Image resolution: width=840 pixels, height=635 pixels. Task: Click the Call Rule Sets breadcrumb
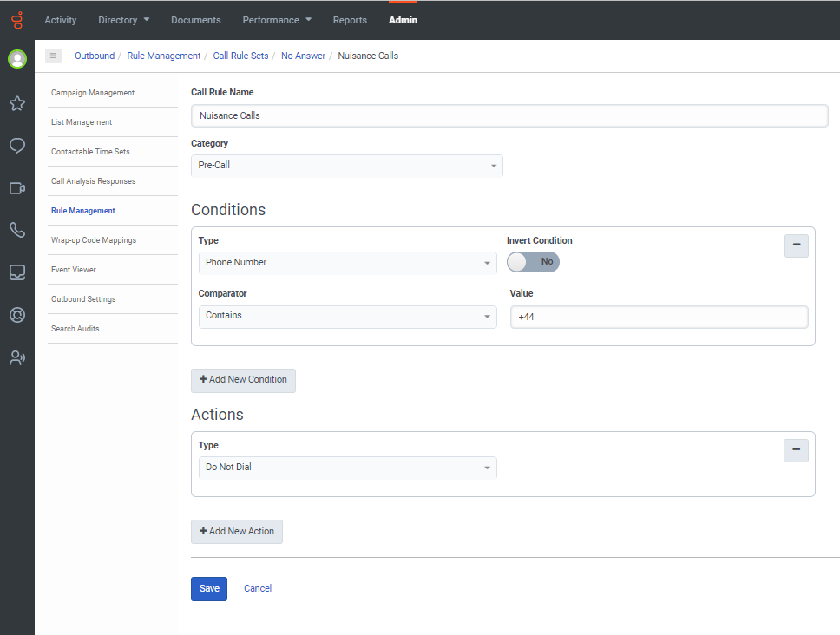click(240, 56)
